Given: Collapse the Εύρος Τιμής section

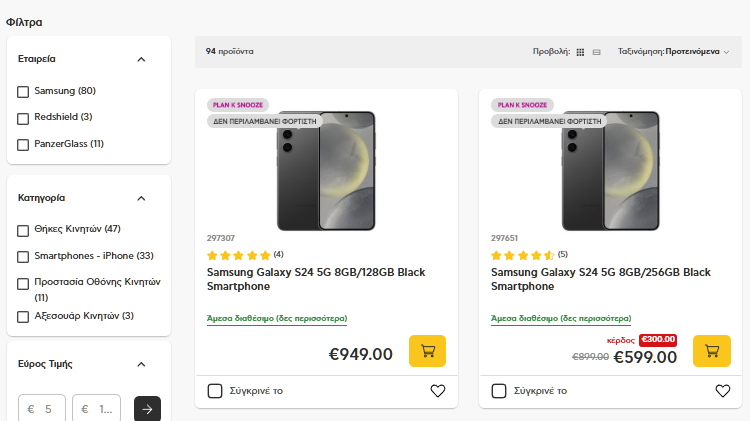Looking at the screenshot, I should pos(141,364).
